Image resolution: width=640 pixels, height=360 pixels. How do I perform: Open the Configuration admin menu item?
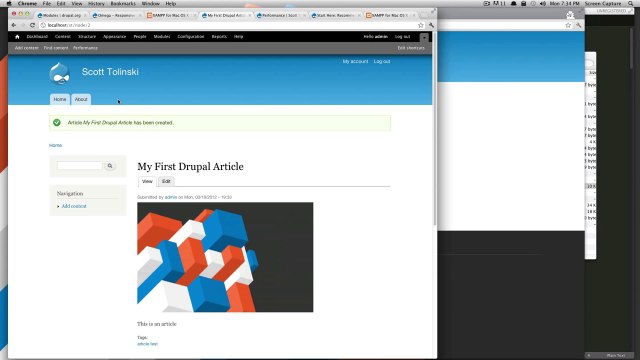pyautogui.click(x=191, y=37)
